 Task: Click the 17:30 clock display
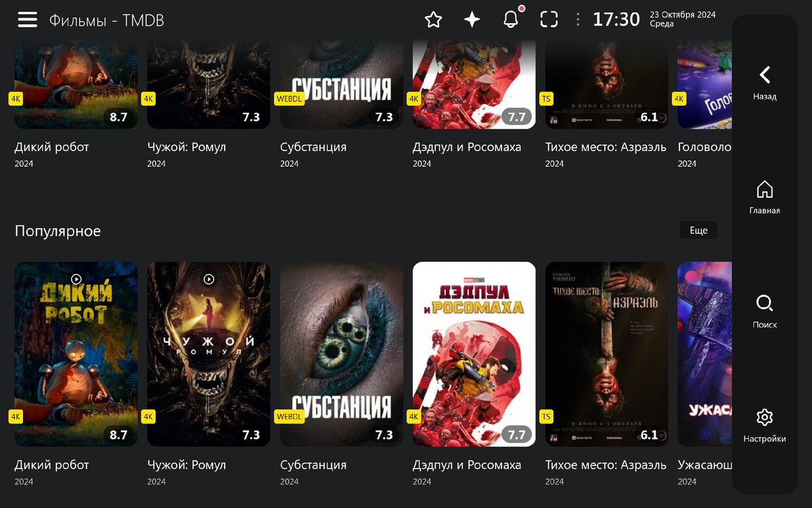pyautogui.click(x=616, y=20)
